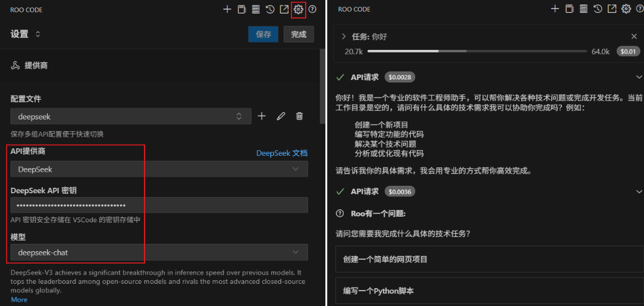
Task: Open the API提供商 DeepSeek dropdown
Action: point(159,169)
